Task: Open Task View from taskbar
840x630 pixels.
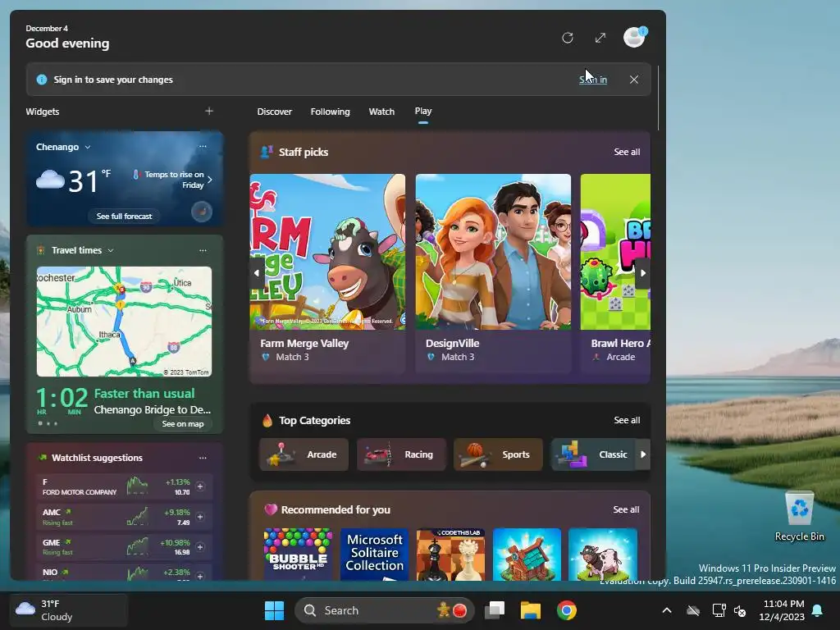Action: 495,610
